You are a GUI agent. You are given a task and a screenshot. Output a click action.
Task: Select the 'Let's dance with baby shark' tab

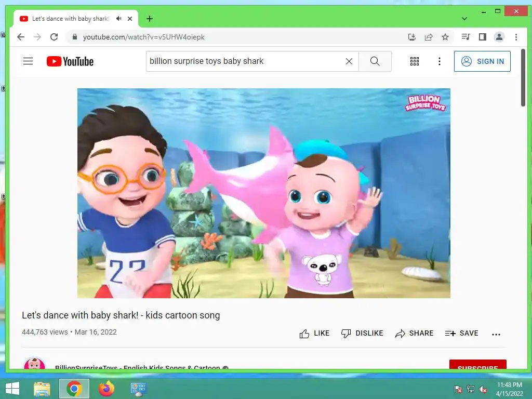point(70,19)
